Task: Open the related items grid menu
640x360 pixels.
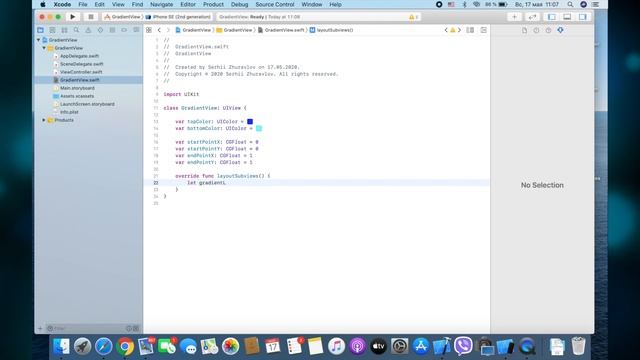Action: click(x=149, y=30)
